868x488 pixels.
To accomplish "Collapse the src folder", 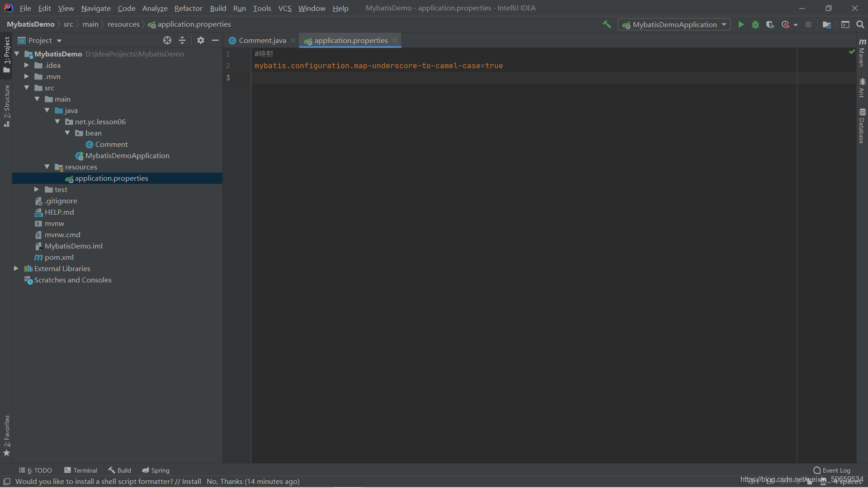I will [x=27, y=88].
